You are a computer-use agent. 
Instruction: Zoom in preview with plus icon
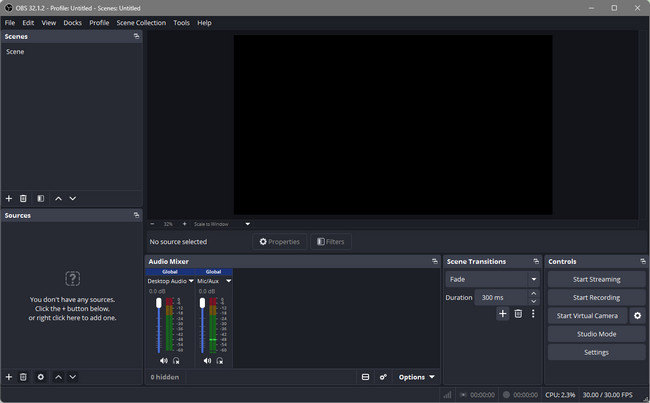coord(184,224)
